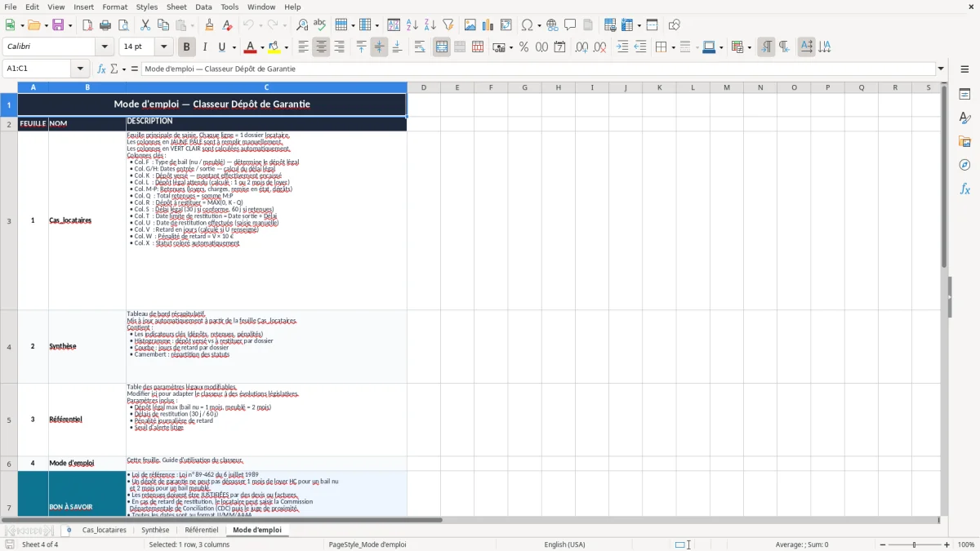Insert a hyperlink
The width and height of the screenshot is (980, 551).
pyautogui.click(x=553, y=25)
